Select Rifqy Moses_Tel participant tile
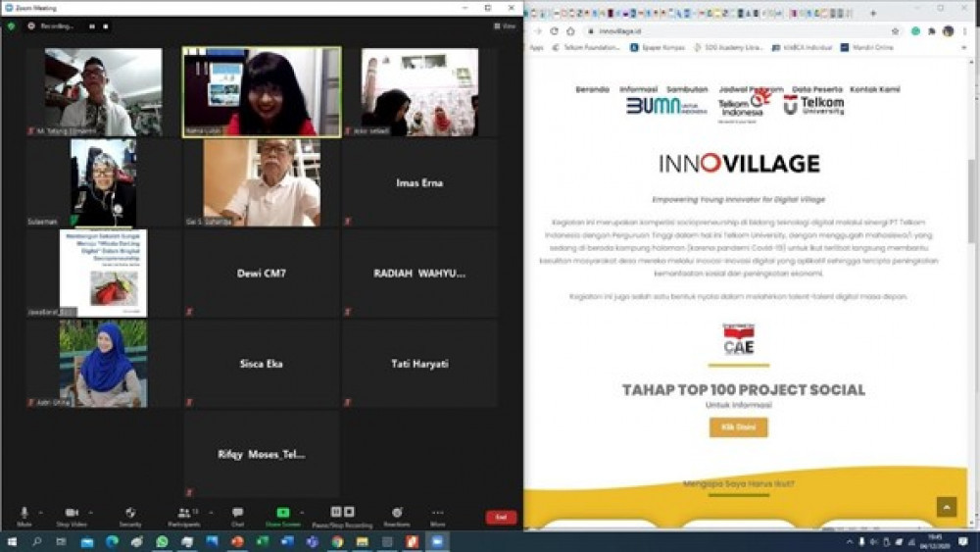 (x=262, y=455)
